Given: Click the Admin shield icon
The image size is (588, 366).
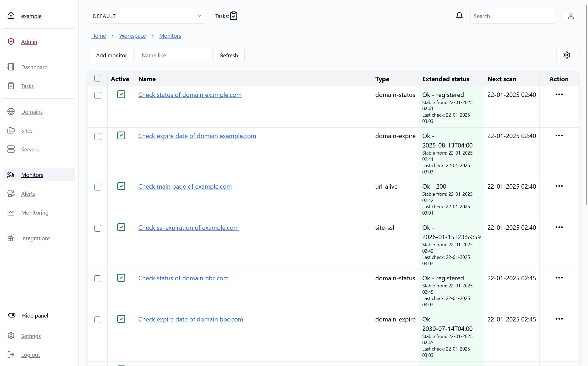Looking at the screenshot, I should [11, 41].
